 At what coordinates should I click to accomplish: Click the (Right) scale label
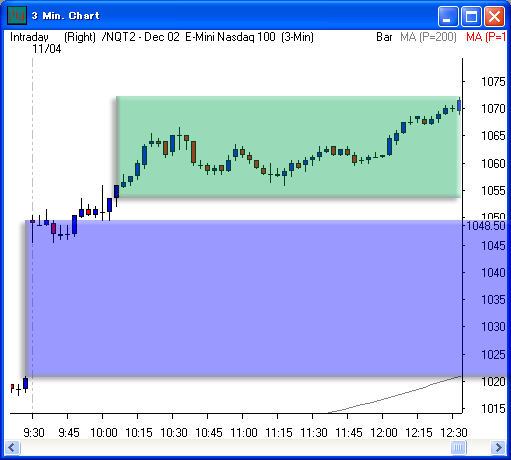click(x=80, y=37)
